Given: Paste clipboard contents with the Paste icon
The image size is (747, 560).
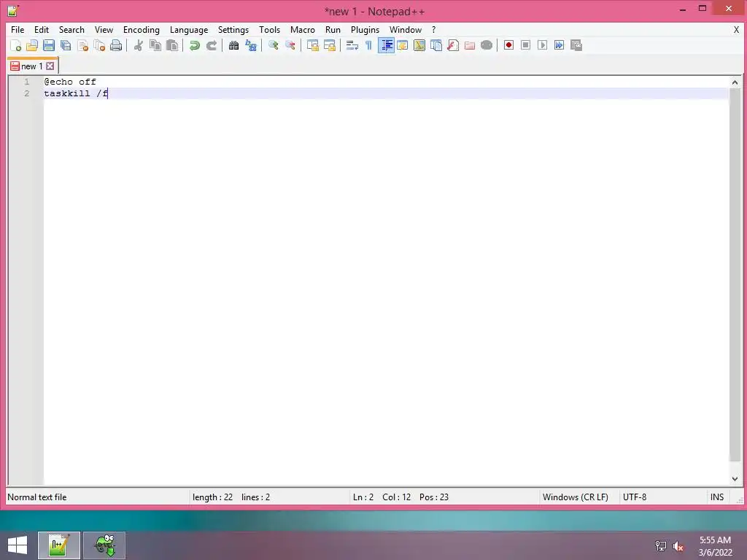Looking at the screenshot, I should pyautogui.click(x=172, y=45).
